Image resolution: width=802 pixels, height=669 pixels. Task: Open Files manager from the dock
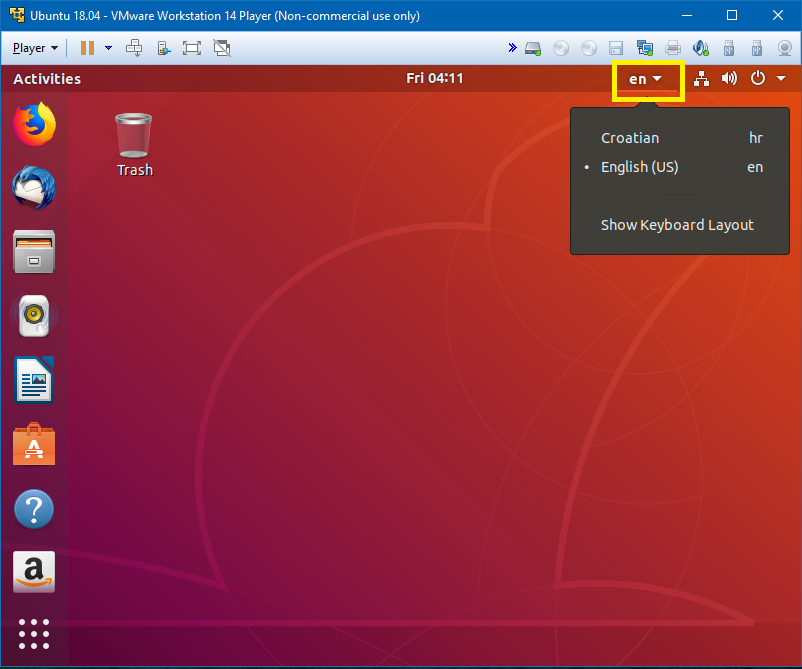coord(34,252)
